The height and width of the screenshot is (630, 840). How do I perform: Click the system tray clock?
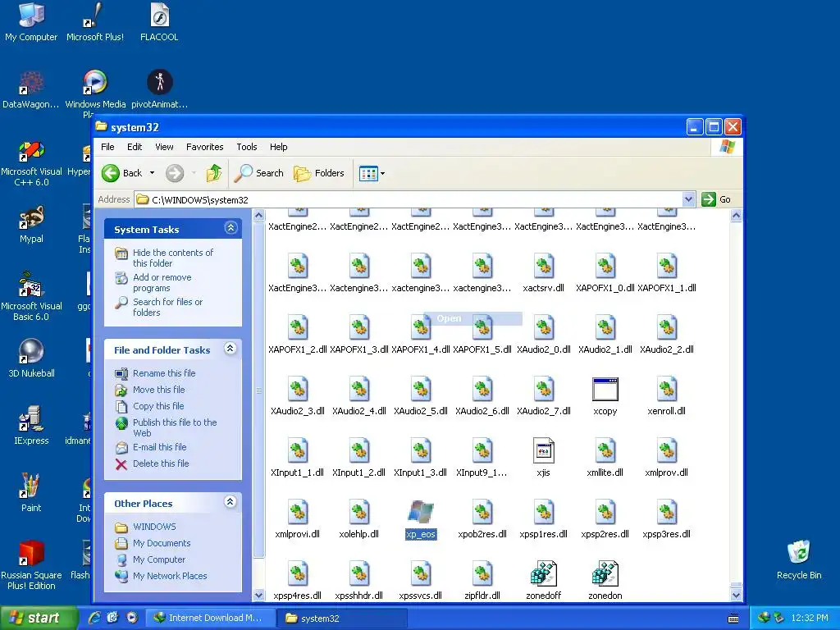coord(809,618)
